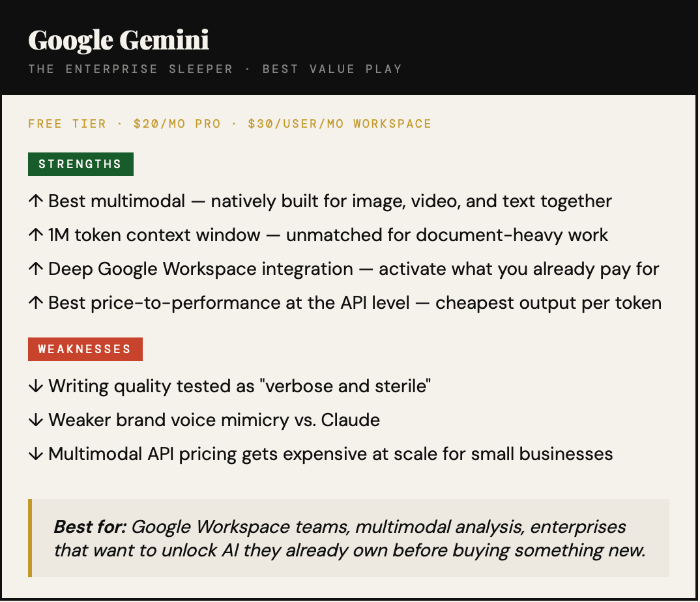Click the green STRENGTHS badge

(80, 164)
